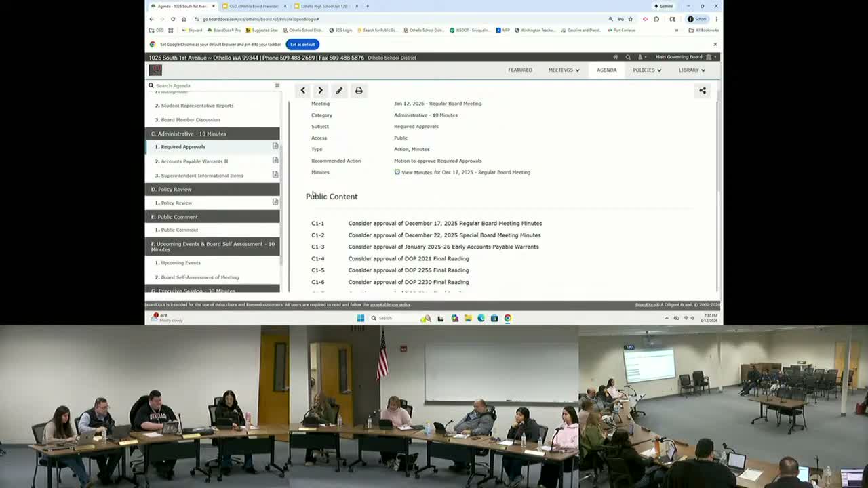This screenshot has width=868, height=488.
Task: Click the pencil edit icon
Action: (x=339, y=90)
